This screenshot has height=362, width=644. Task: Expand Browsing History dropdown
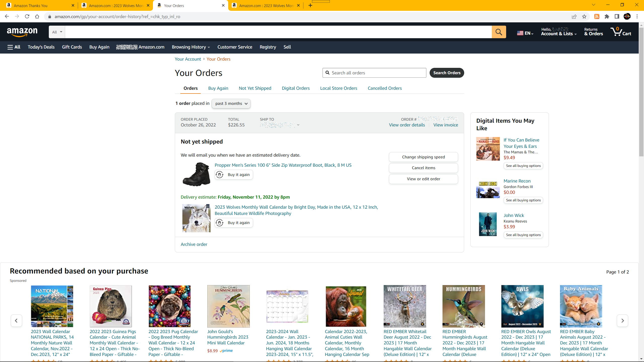[191, 47]
